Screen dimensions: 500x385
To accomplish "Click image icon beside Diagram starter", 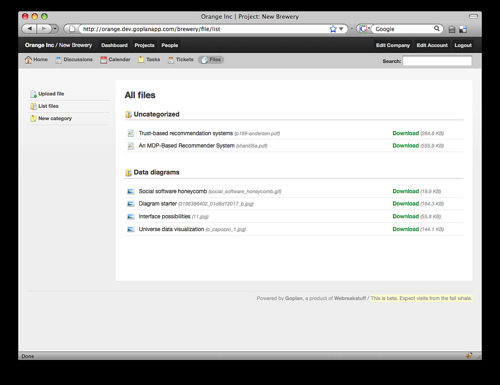I will pos(131,204).
